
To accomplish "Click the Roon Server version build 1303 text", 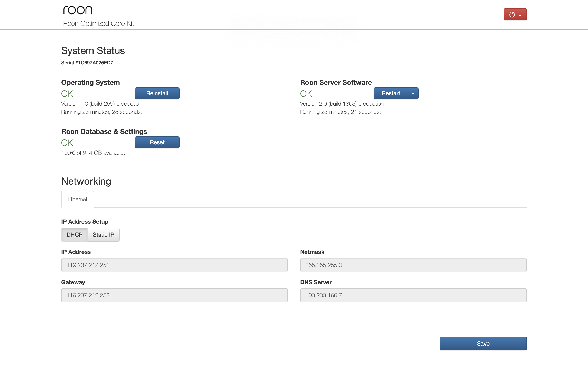I will 342,104.
